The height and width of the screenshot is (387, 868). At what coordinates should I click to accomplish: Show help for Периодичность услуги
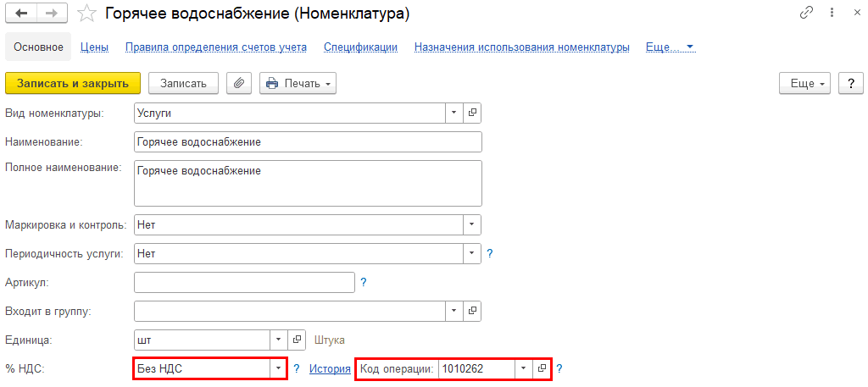[x=489, y=253]
